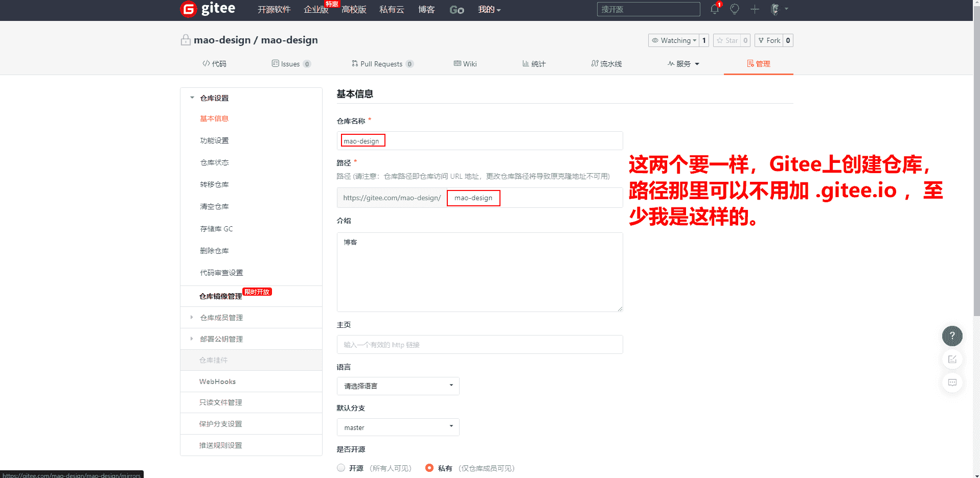Screen dimensions: 980x478
Task: Open WebHooks in the sidebar
Action: click(217, 381)
